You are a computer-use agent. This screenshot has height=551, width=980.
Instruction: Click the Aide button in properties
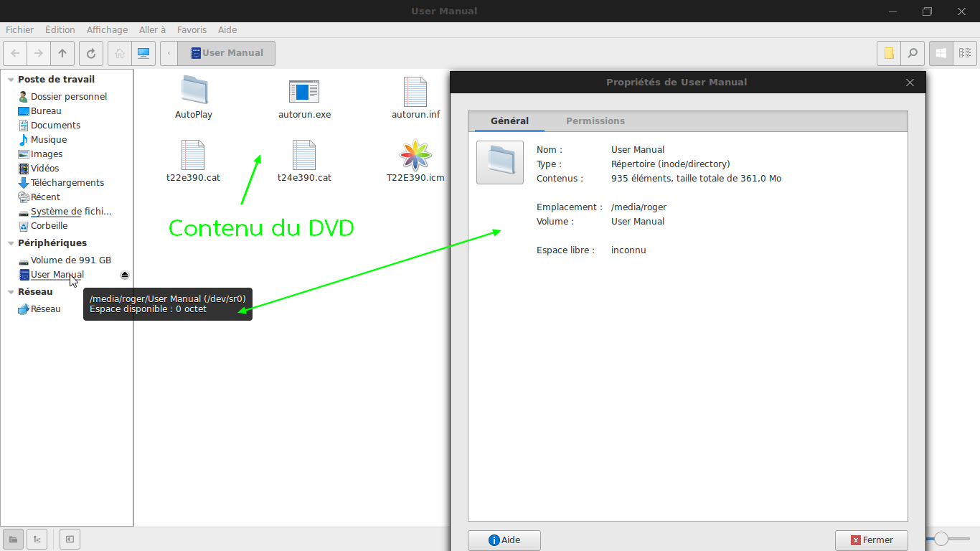tap(504, 540)
